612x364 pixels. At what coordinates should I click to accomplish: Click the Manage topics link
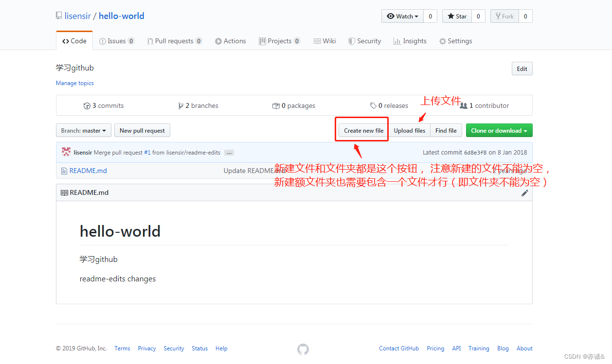[x=75, y=83]
